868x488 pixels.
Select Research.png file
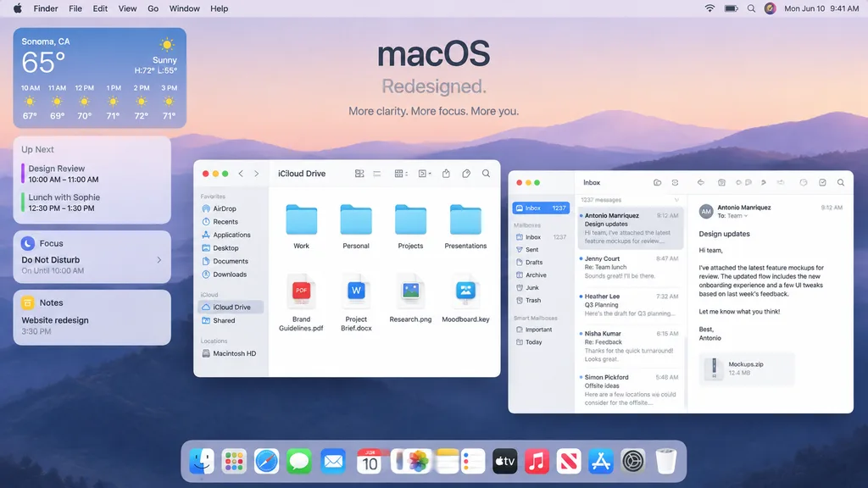pyautogui.click(x=410, y=299)
